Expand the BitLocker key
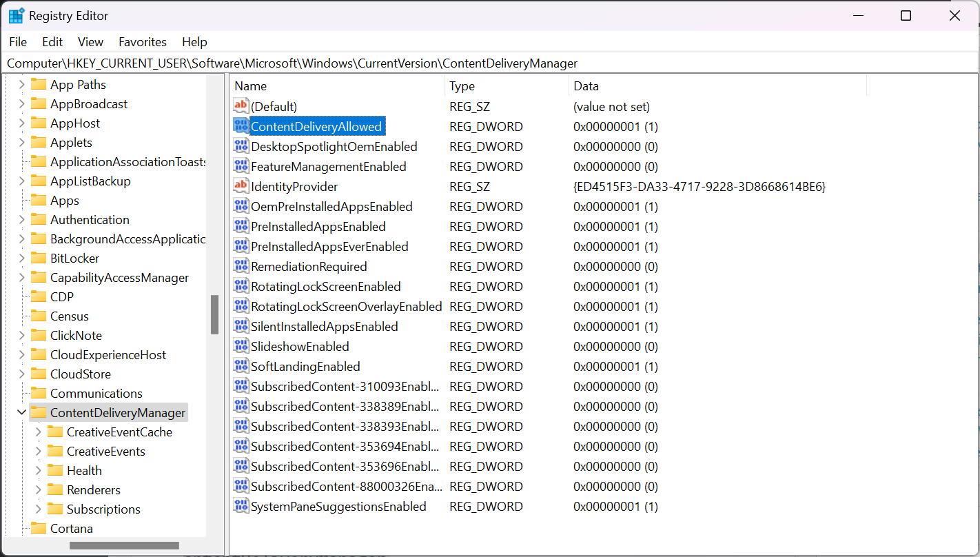The image size is (980, 557). pyautogui.click(x=21, y=258)
